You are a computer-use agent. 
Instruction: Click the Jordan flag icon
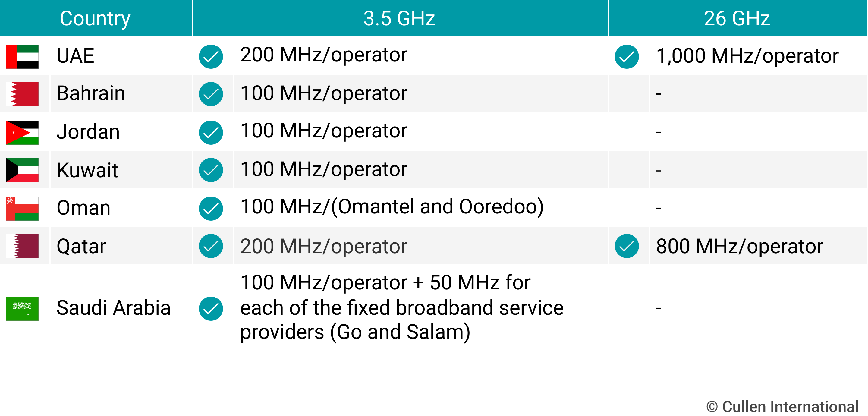22,132
